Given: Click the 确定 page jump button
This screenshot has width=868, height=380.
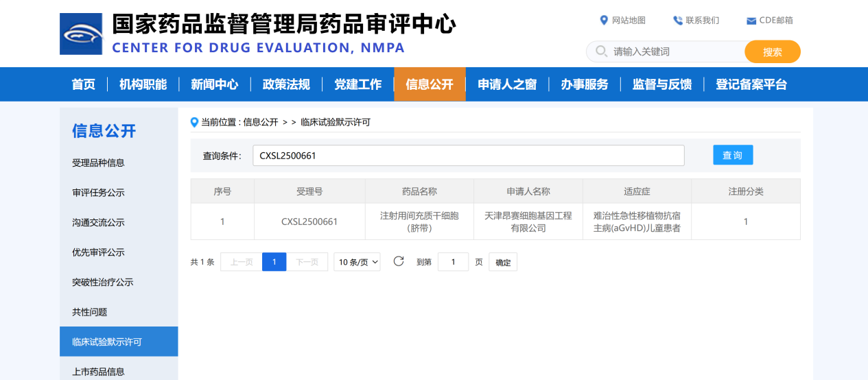Looking at the screenshot, I should pyautogui.click(x=503, y=262).
